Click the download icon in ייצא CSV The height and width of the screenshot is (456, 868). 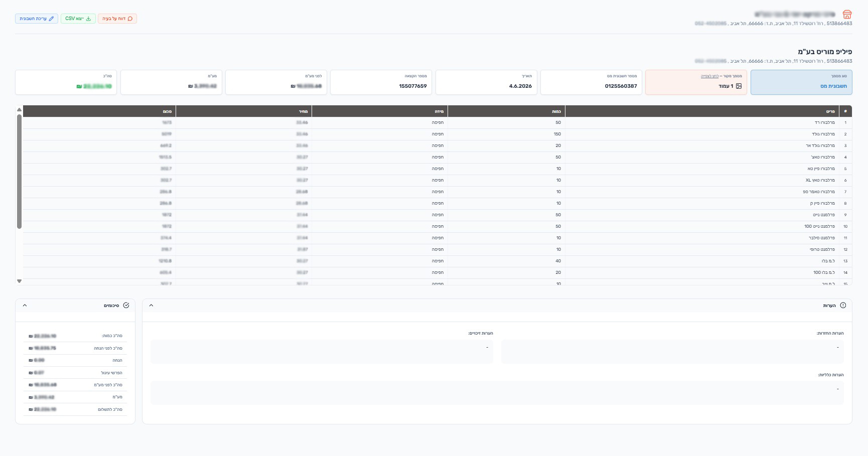click(89, 19)
